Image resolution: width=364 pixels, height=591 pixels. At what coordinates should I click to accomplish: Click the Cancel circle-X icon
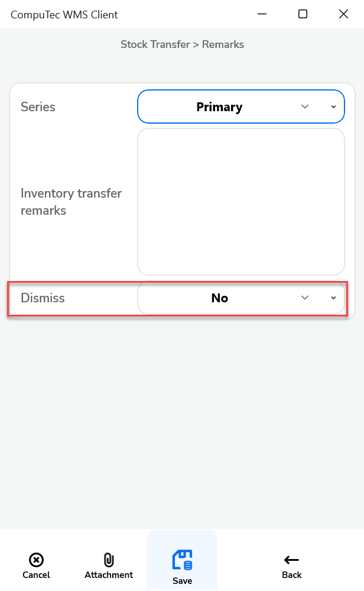36,560
